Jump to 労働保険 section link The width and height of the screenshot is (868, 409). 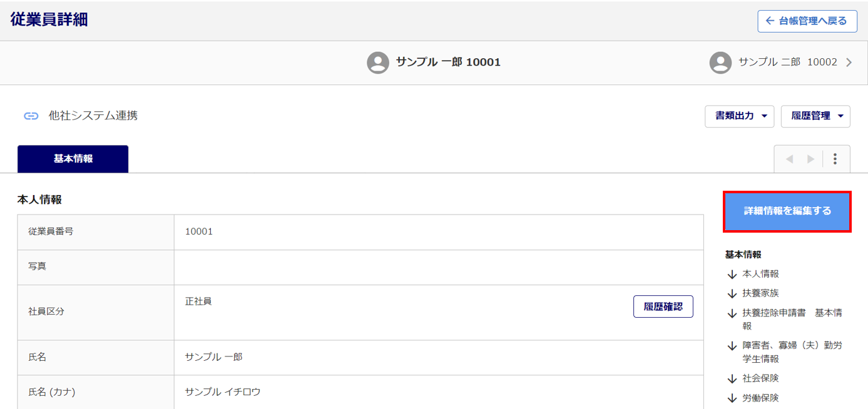(760, 398)
